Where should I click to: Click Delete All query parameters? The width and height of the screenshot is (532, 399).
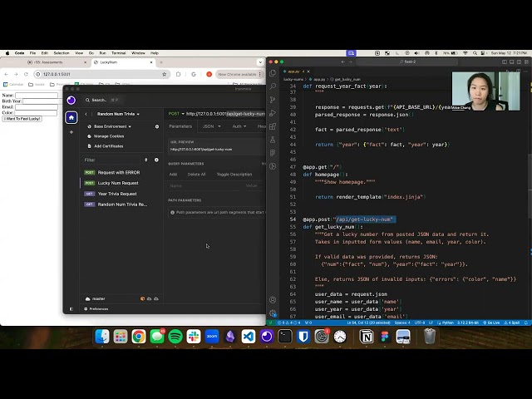pyautogui.click(x=196, y=175)
